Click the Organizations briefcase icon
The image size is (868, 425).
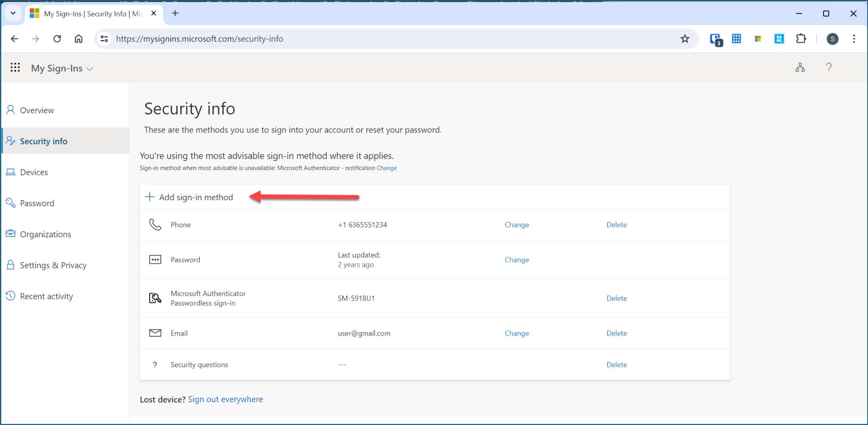11,233
